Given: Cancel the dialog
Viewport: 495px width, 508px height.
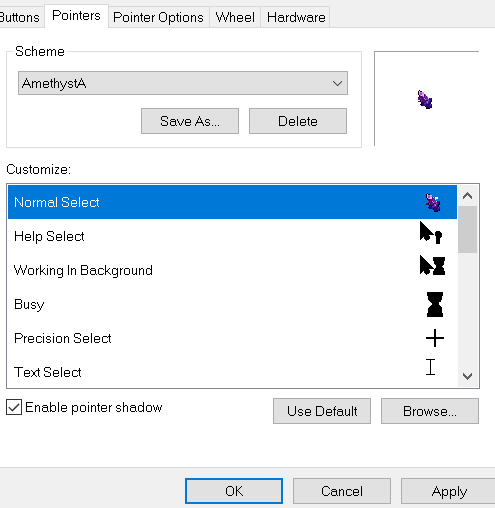Looking at the screenshot, I should pyautogui.click(x=342, y=491).
